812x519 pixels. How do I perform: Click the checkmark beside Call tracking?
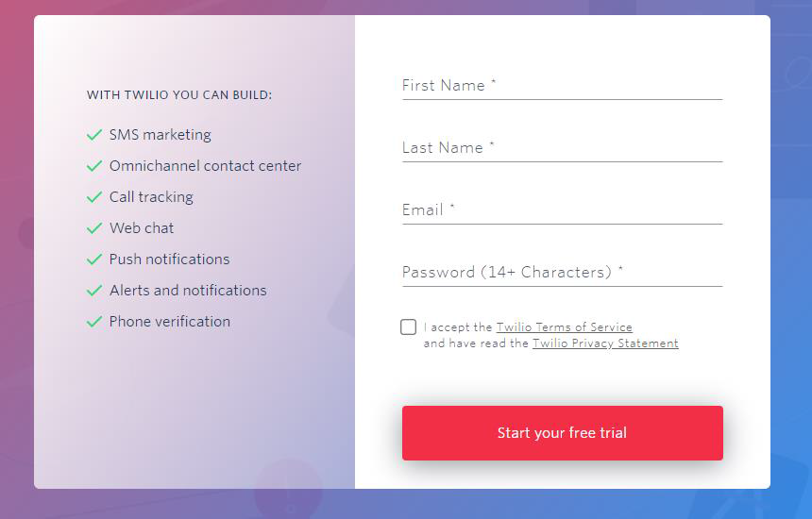[94, 197]
